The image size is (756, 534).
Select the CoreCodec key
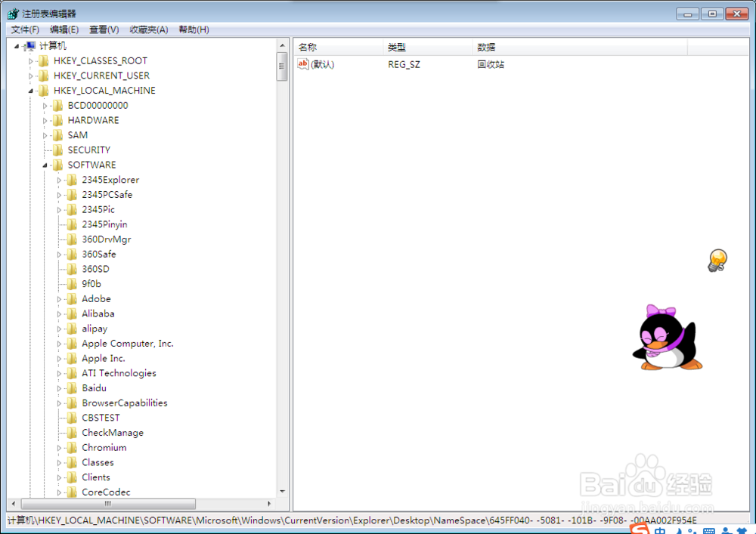106,492
